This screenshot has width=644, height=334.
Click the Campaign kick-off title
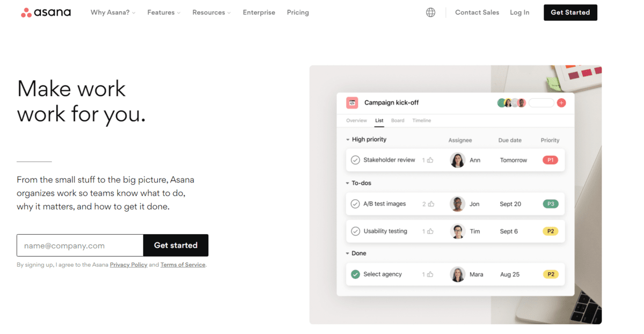pos(392,103)
